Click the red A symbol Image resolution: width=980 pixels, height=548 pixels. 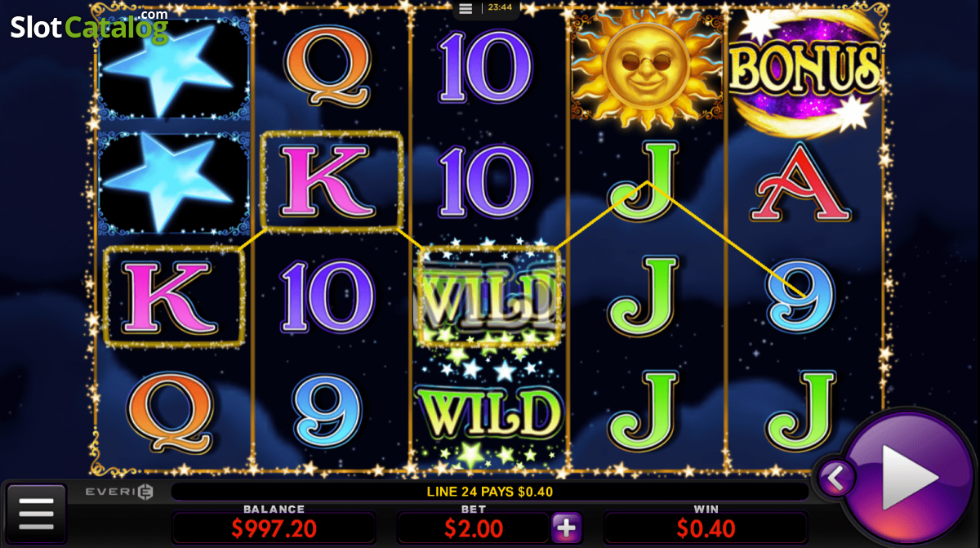coord(804,182)
